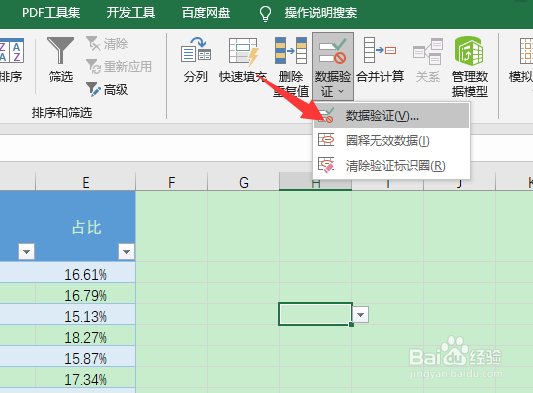Click the What-If Analysis (模拟) icon

coord(526,51)
